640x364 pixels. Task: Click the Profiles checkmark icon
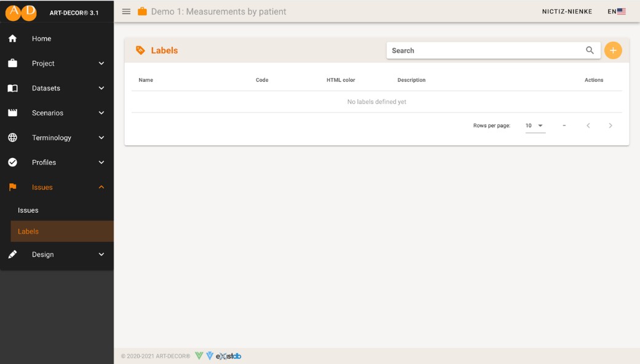[12, 162]
